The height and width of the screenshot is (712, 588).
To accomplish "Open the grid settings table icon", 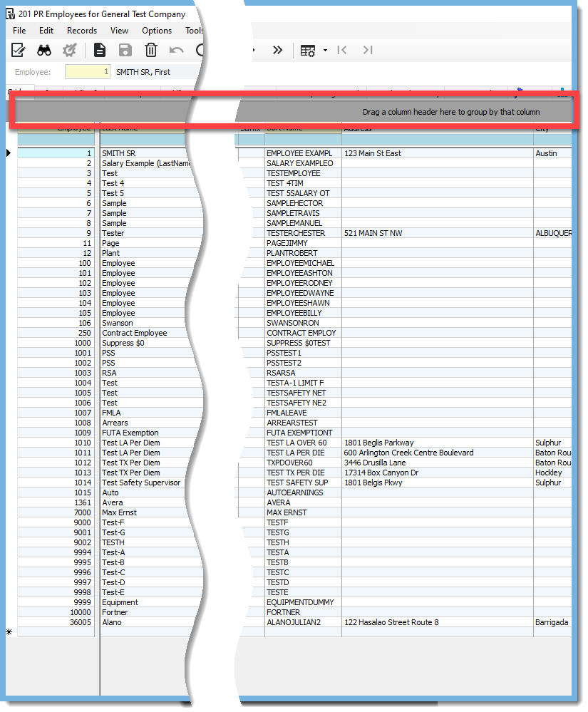I will click(x=307, y=51).
